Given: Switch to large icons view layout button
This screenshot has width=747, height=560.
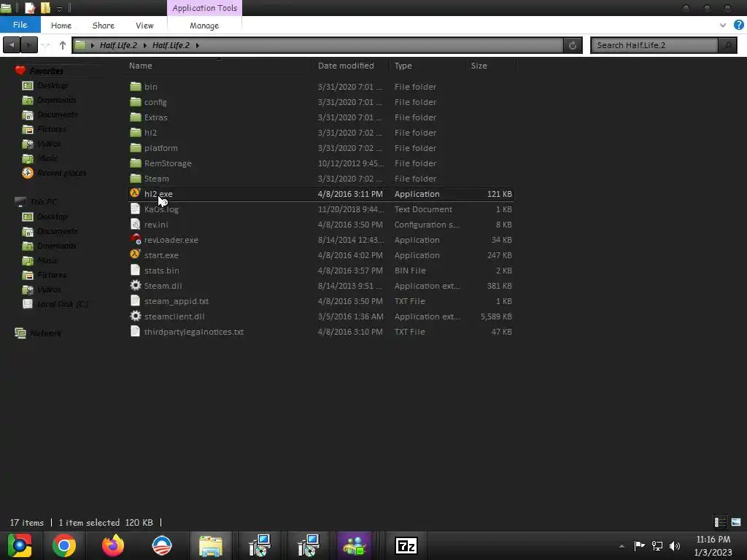Looking at the screenshot, I should click(x=736, y=522).
